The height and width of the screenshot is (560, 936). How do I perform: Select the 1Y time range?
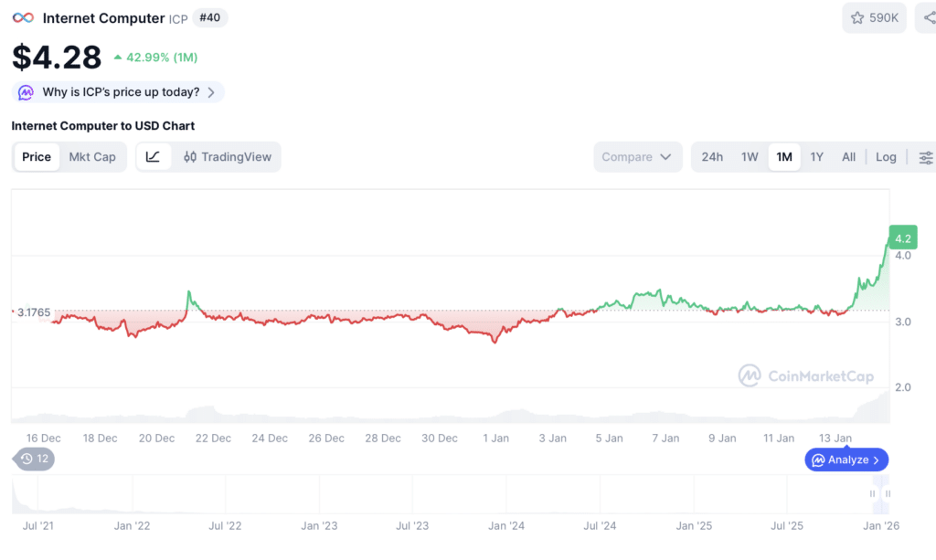click(816, 157)
